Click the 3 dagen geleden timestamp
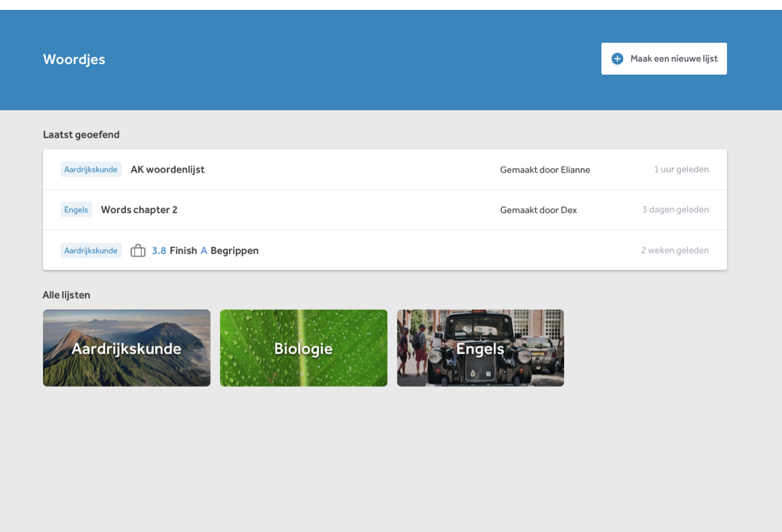This screenshot has width=782, height=532. point(675,210)
